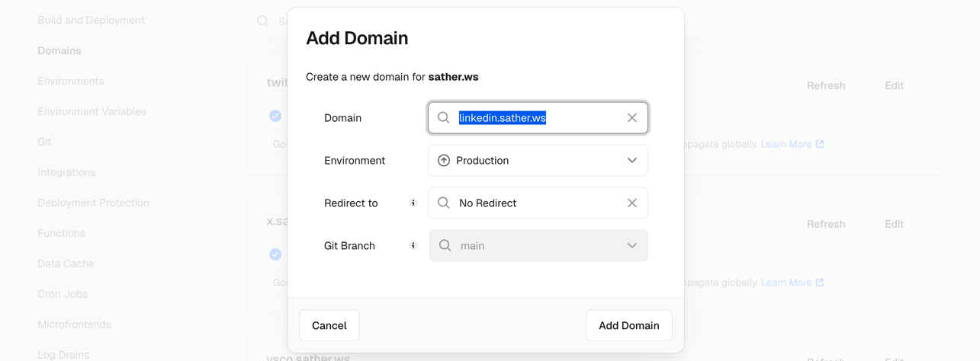This screenshot has width=980, height=361.
Task: Open Log Drains in the sidebar
Action: click(63, 355)
